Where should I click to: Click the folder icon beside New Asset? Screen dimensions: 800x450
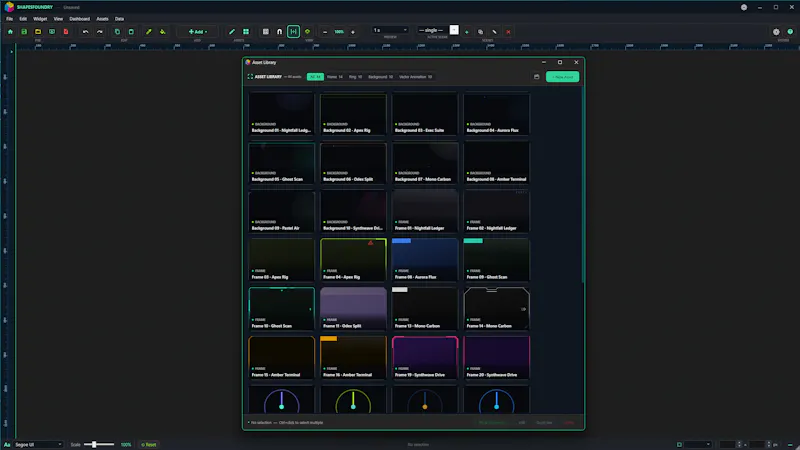point(537,77)
